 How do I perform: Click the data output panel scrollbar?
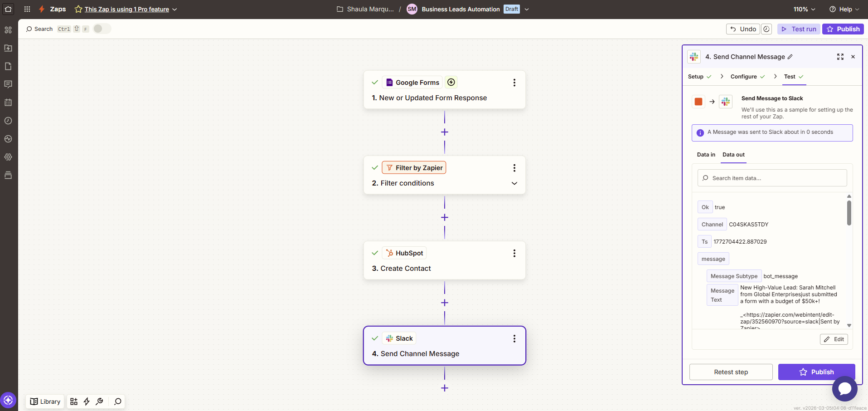pyautogui.click(x=849, y=213)
